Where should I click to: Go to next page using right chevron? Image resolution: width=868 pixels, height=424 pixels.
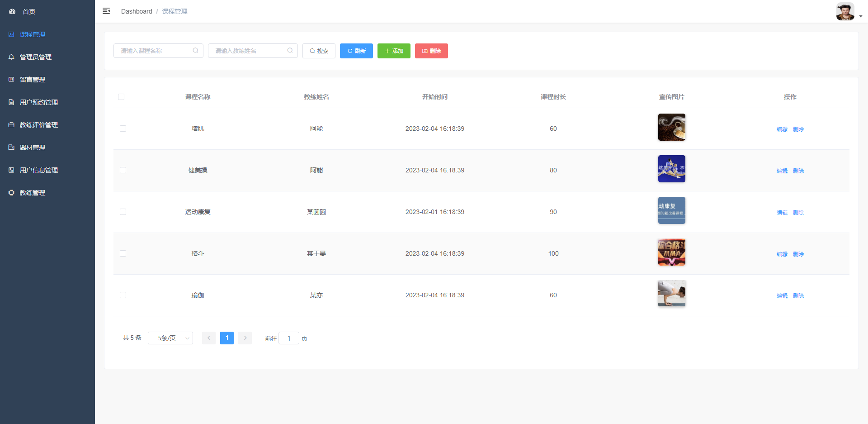click(245, 338)
